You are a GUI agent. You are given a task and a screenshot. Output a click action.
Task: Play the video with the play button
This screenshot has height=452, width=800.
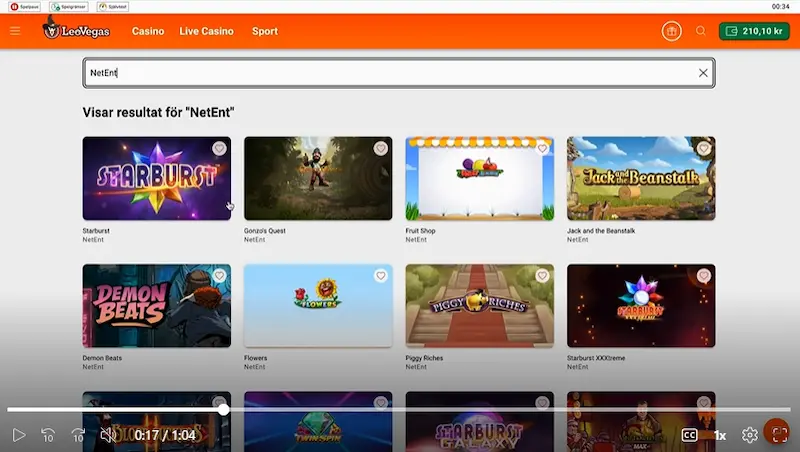[x=19, y=435]
